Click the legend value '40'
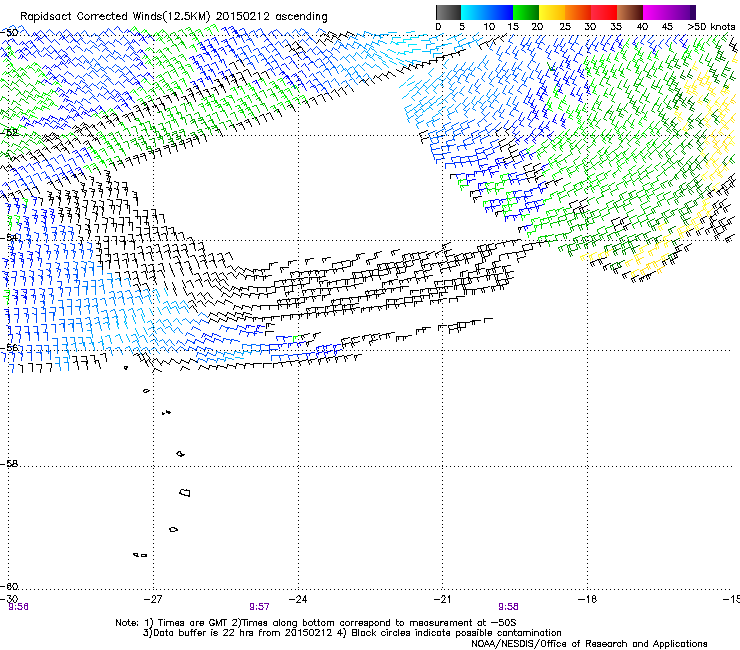This screenshot has height=650, width=740. click(642, 27)
